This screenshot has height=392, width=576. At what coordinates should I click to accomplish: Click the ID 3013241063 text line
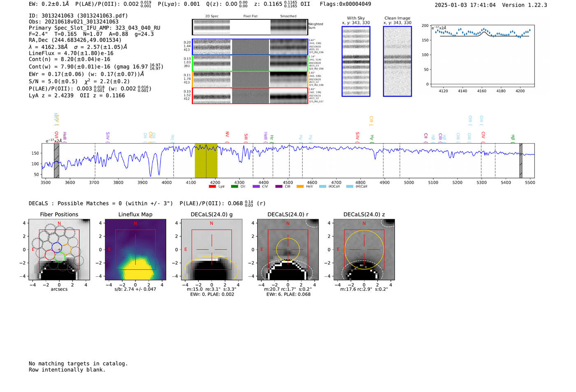click(x=78, y=16)
